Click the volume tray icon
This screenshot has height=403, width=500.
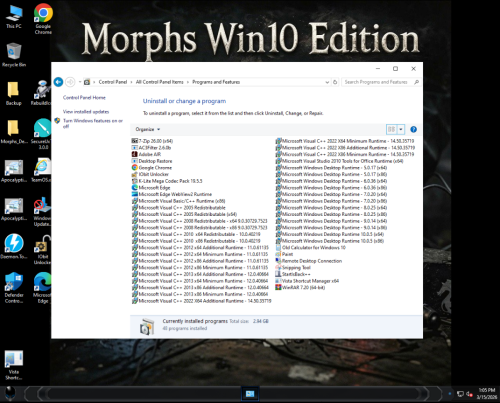coord(469,394)
